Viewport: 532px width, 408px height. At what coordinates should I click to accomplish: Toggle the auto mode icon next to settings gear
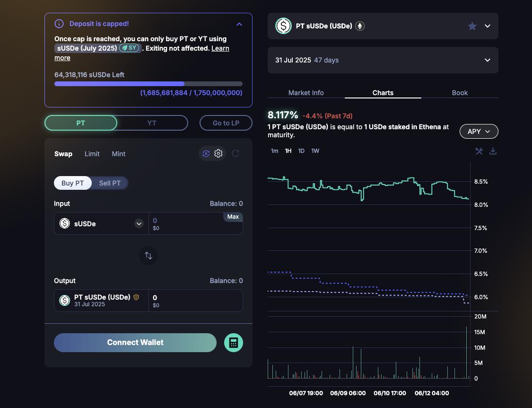[x=206, y=153]
